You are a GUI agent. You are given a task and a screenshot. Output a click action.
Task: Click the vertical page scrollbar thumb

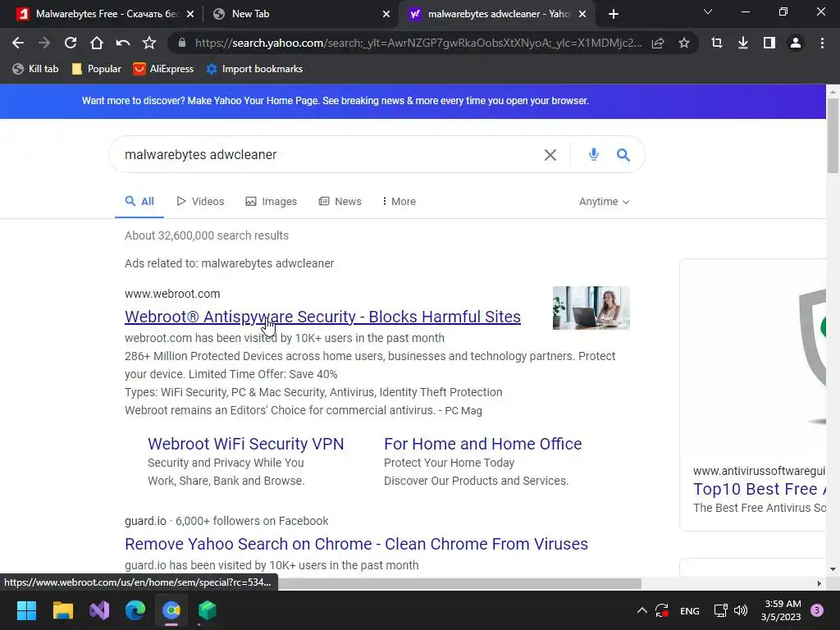(833, 135)
